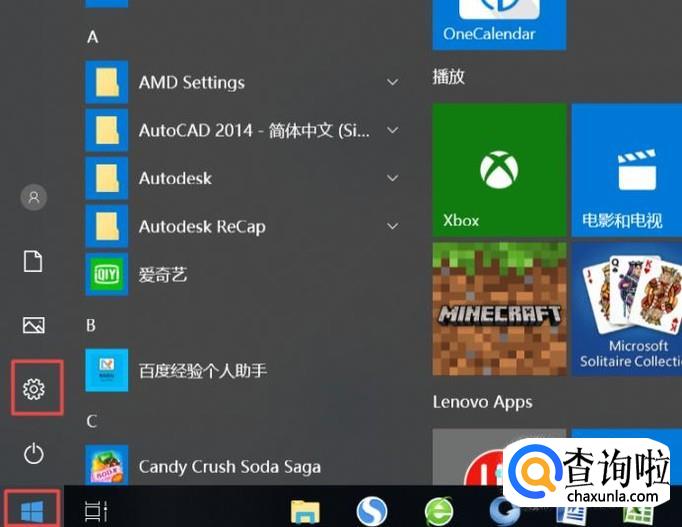Expand the Autodesk ReCap folder chevron

(392, 226)
